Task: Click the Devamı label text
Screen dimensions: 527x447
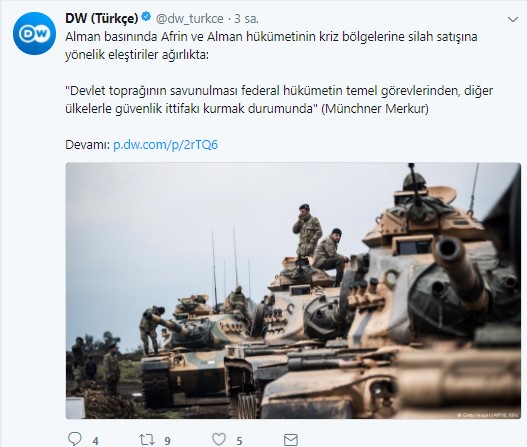Action: 88,145
